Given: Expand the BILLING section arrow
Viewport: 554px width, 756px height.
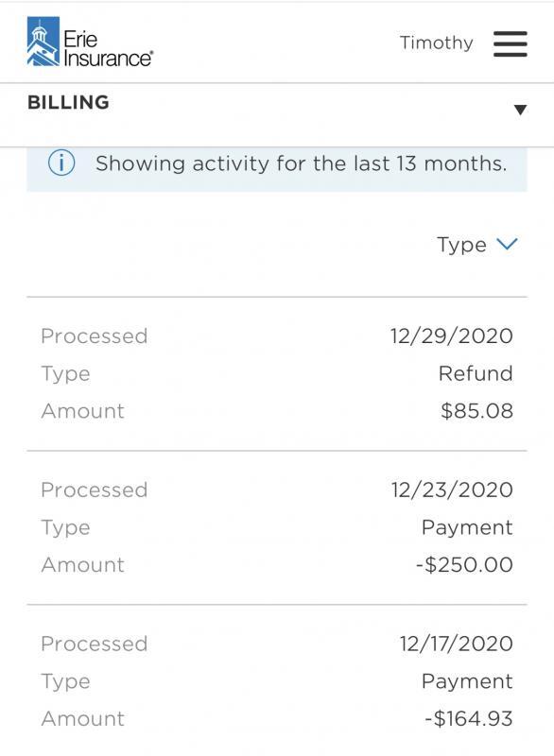Looking at the screenshot, I should pyautogui.click(x=520, y=110).
